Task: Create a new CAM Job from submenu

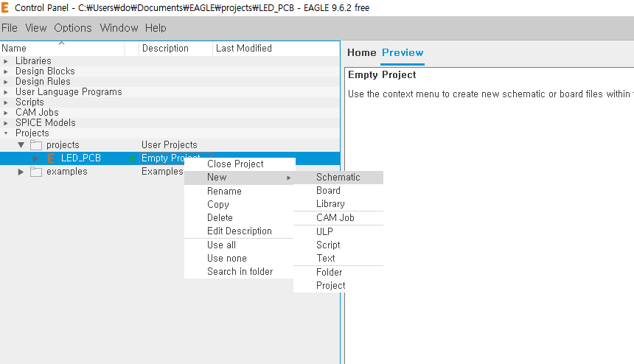Action: [338, 218]
